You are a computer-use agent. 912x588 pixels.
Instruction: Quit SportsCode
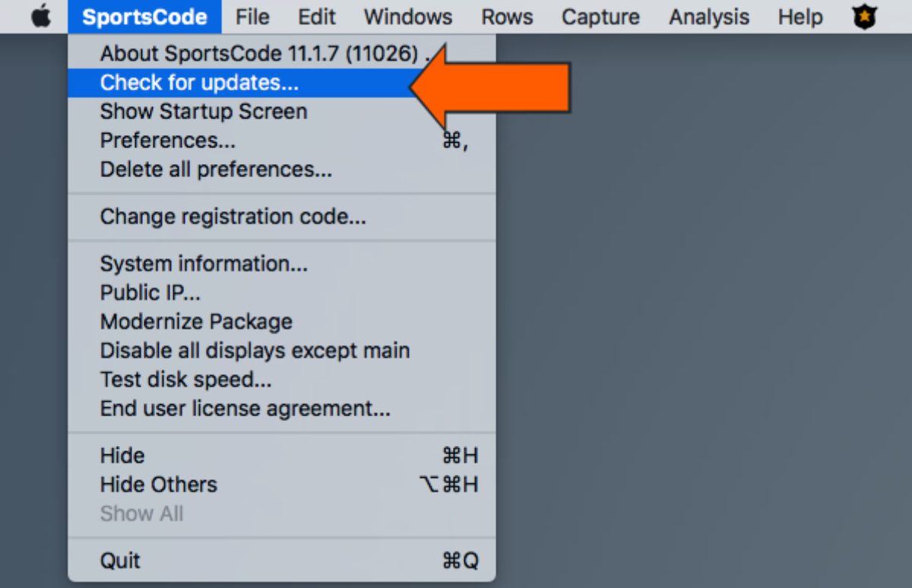[x=118, y=560]
